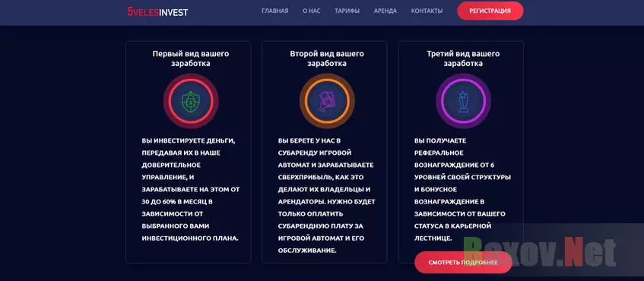Click the red '5' in the logo
The width and height of the screenshot is (644, 281).
tap(130, 12)
